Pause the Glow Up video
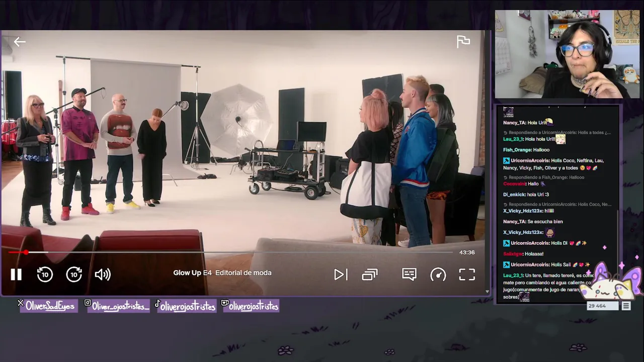644x362 pixels. point(16,275)
